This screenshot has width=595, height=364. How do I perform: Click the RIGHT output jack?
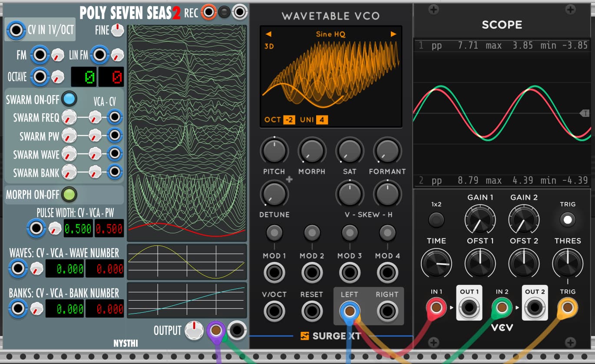point(387,311)
